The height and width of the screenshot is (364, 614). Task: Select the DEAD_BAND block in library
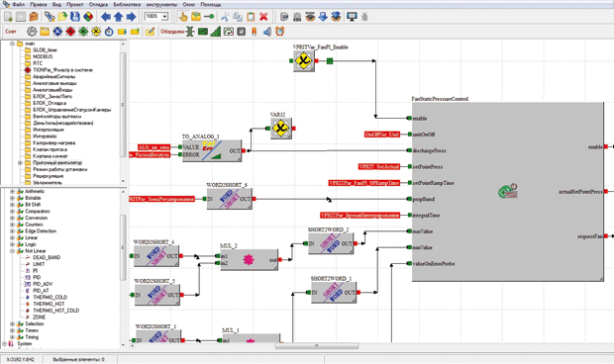47,257
